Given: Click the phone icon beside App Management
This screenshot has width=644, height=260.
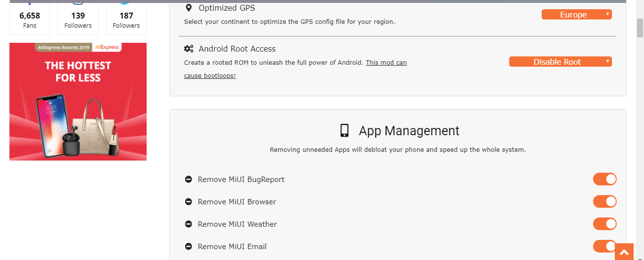Looking at the screenshot, I should [344, 131].
